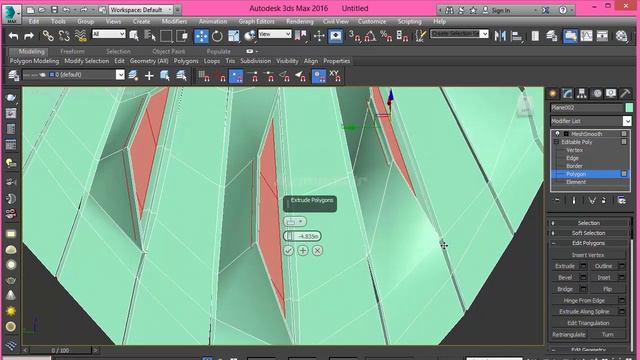Confirm Extrude Polygons with OK checkmark

289,250
